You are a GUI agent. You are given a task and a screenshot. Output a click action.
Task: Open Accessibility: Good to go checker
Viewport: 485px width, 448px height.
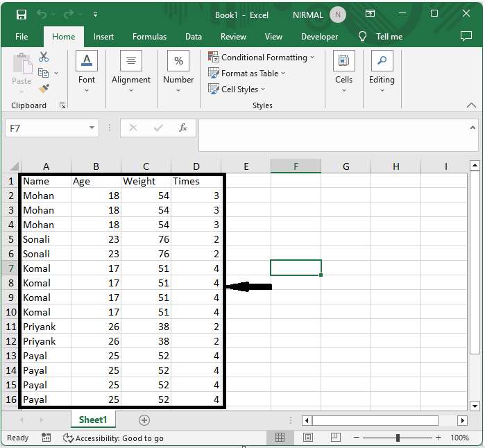pyautogui.click(x=113, y=438)
